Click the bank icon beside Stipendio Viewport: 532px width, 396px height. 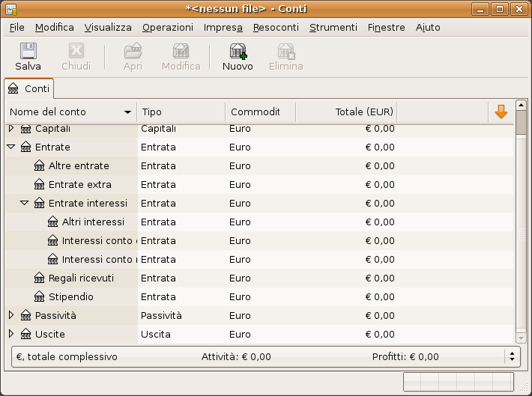pyautogui.click(x=40, y=297)
